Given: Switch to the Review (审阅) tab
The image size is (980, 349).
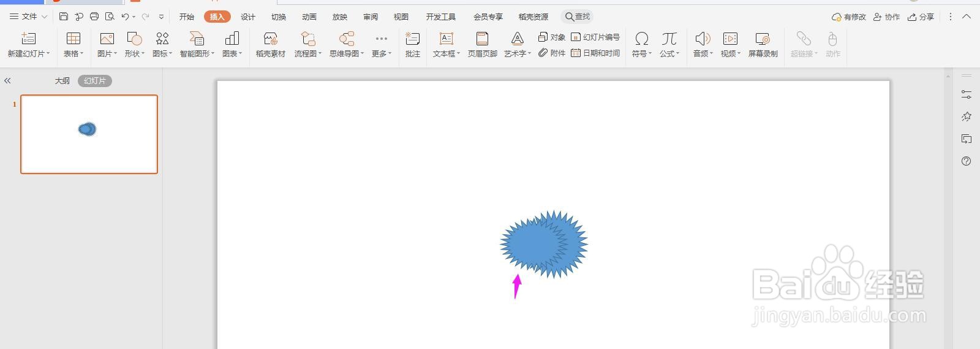Looking at the screenshot, I should point(371,17).
